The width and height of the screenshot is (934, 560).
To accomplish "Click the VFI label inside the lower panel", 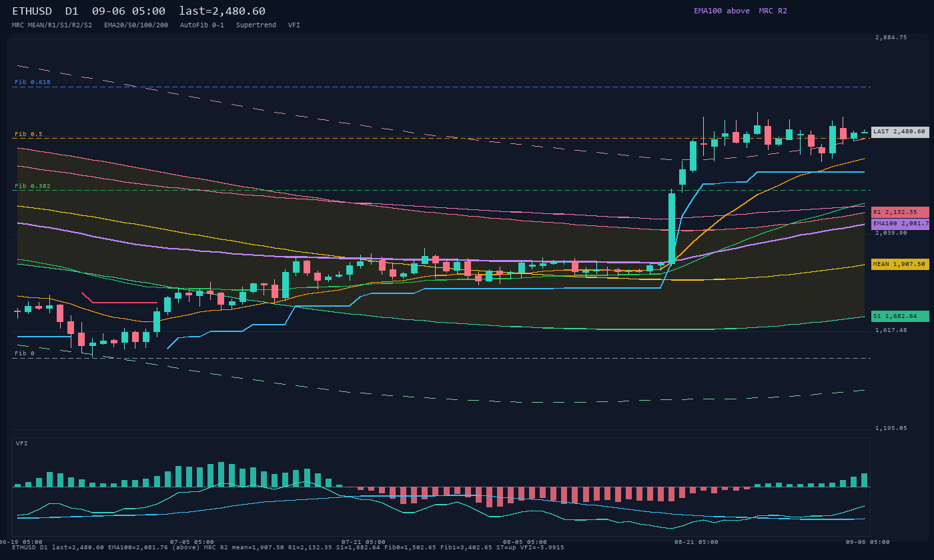I will pyautogui.click(x=22, y=443).
